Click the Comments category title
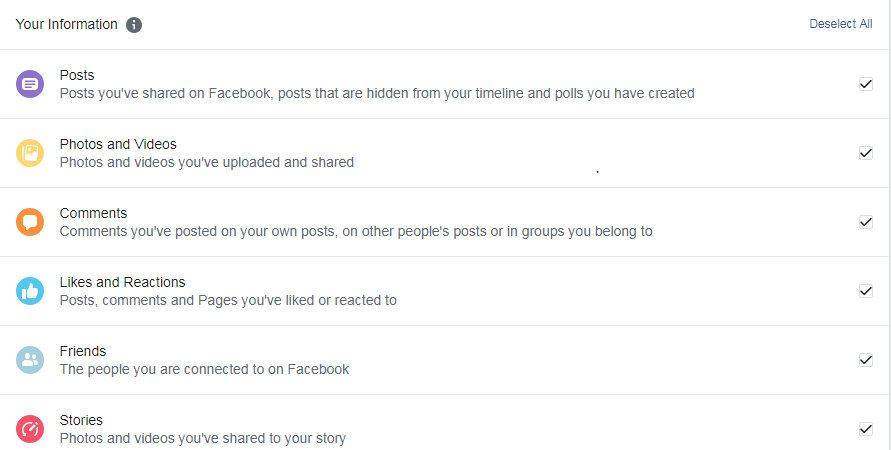Screen dimensions: 891x450 click(93, 213)
